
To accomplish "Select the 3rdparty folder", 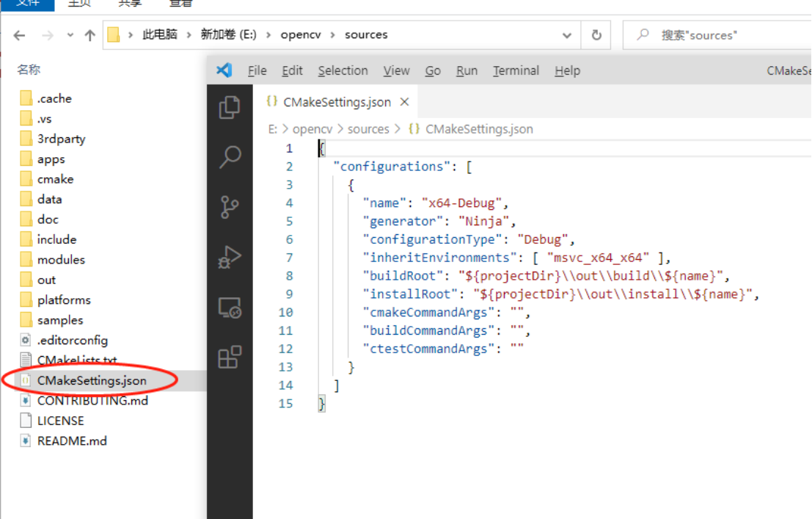I will (x=61, y=139).
